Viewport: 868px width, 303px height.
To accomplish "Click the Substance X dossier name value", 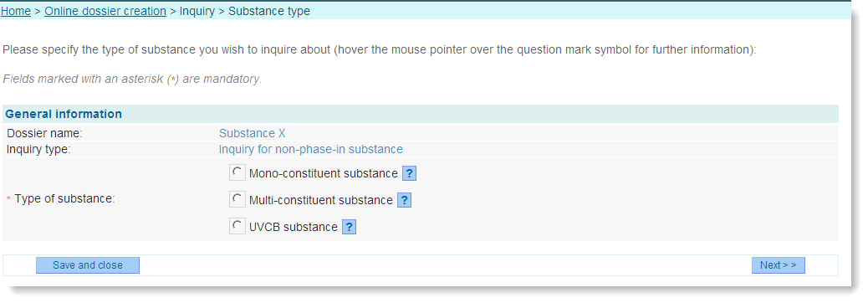I will [x=253, y=133].
